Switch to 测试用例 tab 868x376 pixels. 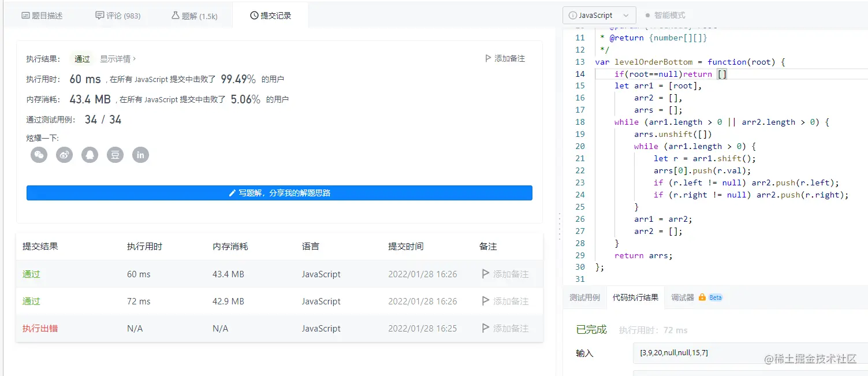[584, 297]
